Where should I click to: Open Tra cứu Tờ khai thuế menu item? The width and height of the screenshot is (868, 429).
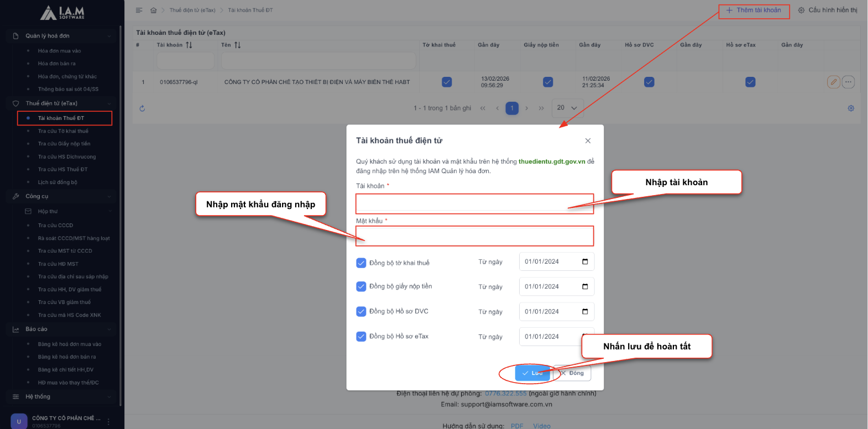click(63, 131)
